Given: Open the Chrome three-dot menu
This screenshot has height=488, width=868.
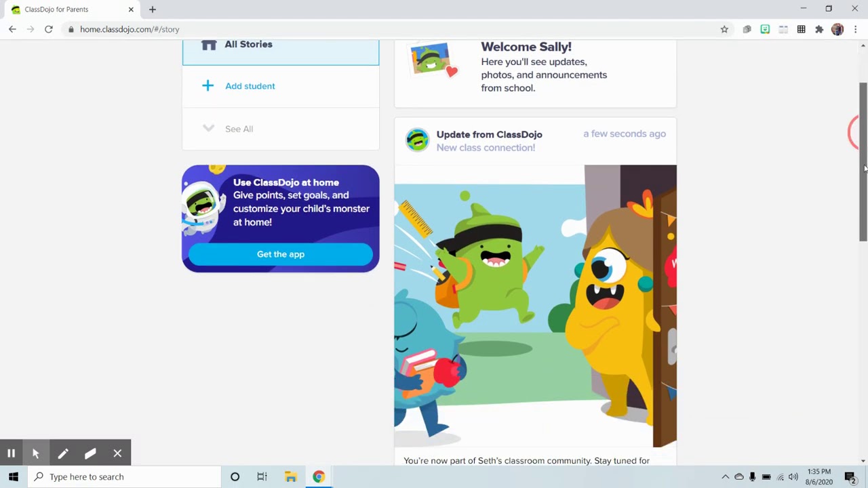Looking at the screenshot, I should tap(856, 29).
